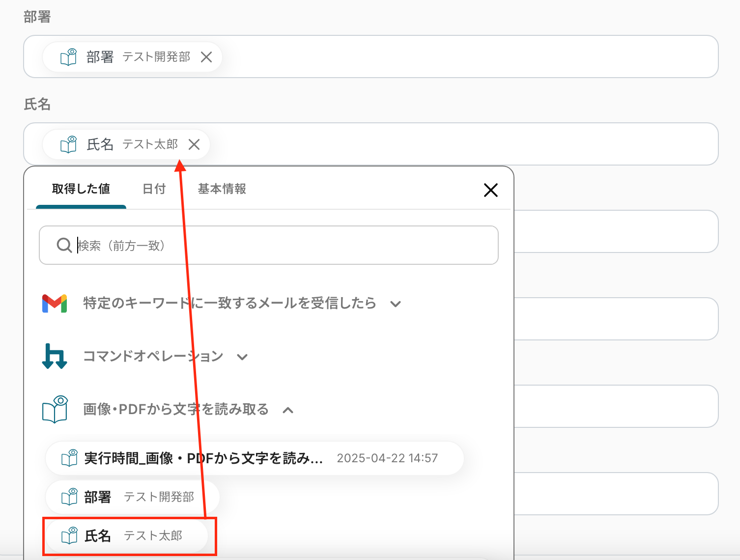Focus the 検索（前方一致）search field
The width and height of the screenshot is (740, 560).
285,245
